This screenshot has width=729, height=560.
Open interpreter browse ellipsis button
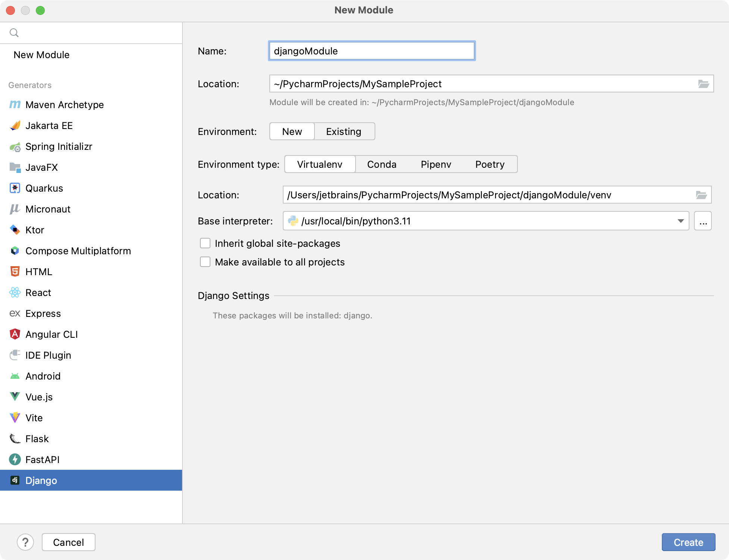click(x=703, y=221)
